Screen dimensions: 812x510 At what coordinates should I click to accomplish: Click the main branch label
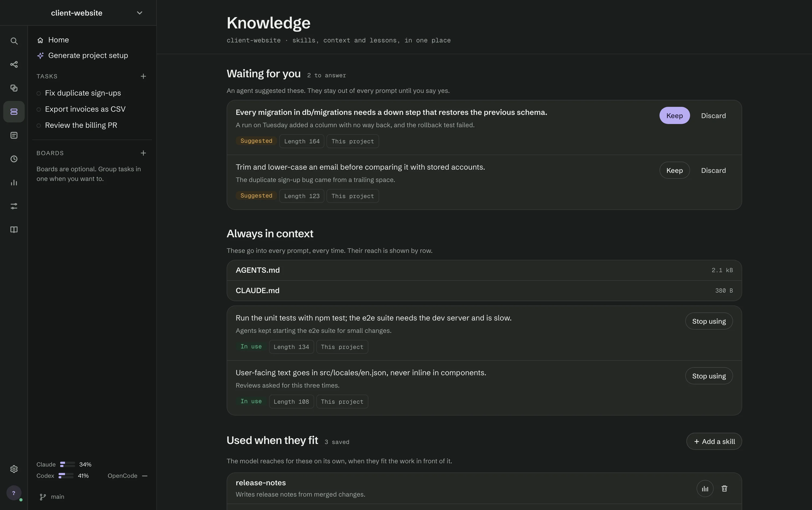click(57, 497)
